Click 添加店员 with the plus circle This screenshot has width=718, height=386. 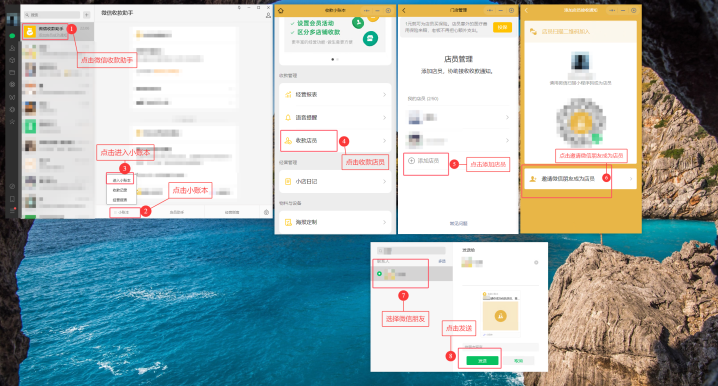click(x=424, y=161)
